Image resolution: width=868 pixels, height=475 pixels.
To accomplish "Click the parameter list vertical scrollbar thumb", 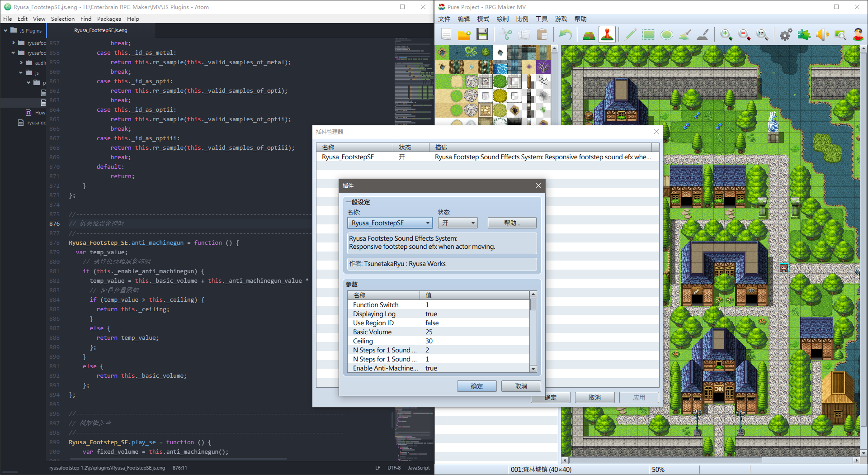I will 533,304.
